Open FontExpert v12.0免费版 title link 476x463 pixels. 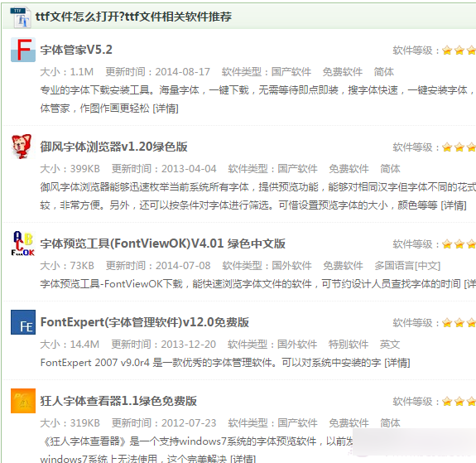(x=145, y=322)
